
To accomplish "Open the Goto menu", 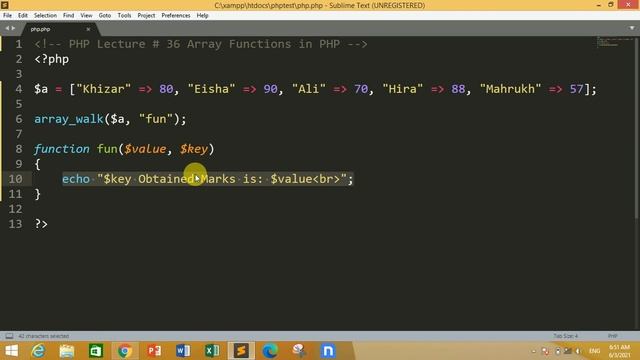I will [x=105, y=16].
